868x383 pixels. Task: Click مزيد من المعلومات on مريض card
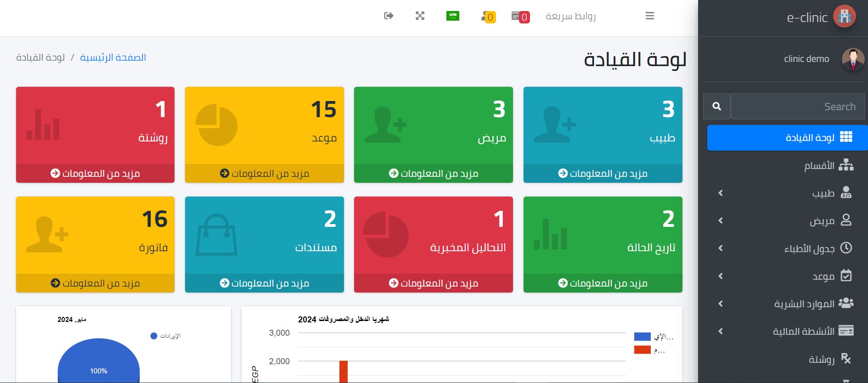click(434, 174)
